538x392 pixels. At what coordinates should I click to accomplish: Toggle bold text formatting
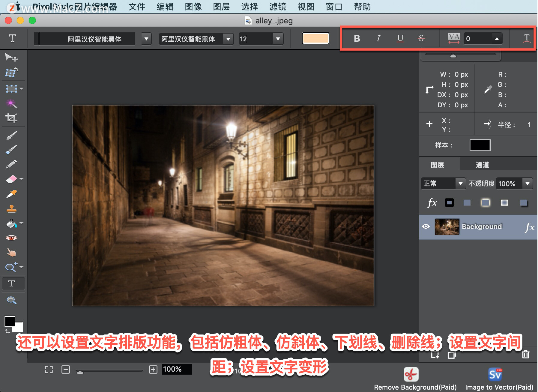pos(357,38)
